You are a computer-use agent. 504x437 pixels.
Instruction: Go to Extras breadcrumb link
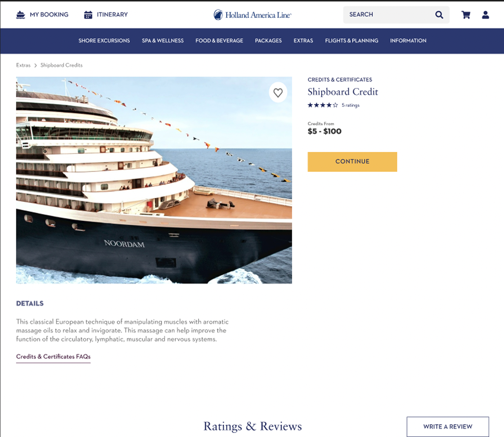coord(23,65)
